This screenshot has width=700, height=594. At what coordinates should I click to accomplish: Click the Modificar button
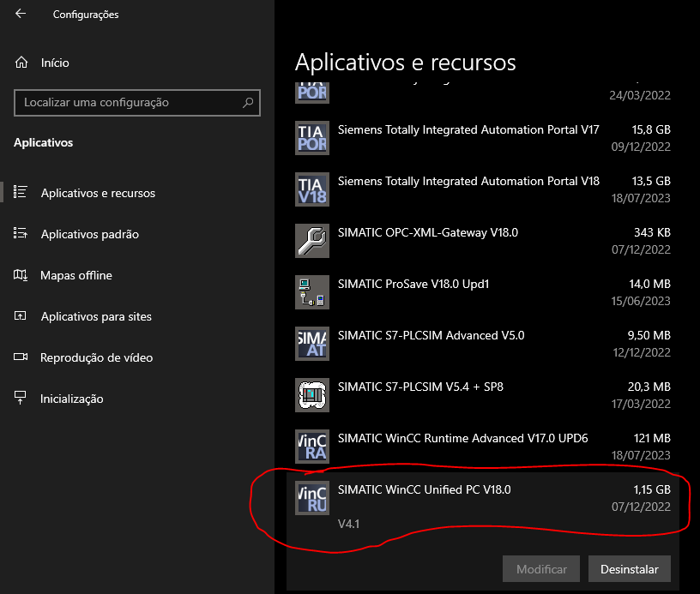tap(541, 569)
